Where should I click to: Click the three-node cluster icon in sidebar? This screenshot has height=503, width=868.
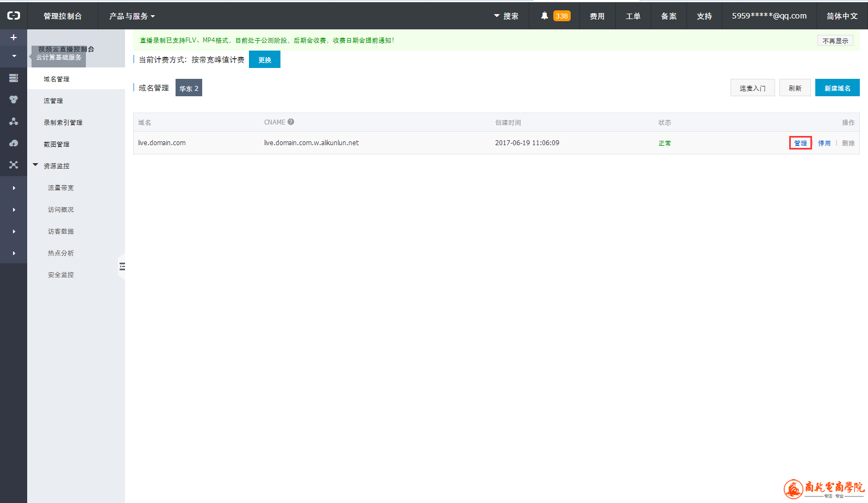14,121
